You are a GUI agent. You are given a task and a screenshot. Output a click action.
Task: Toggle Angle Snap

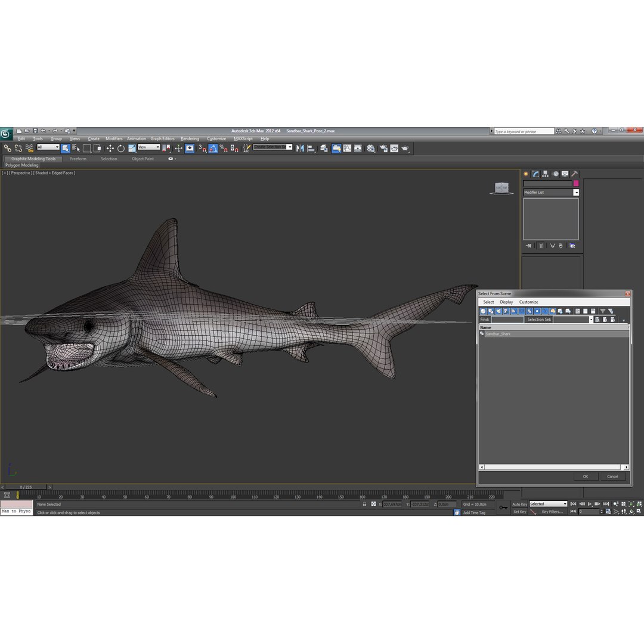pos(213,148)
